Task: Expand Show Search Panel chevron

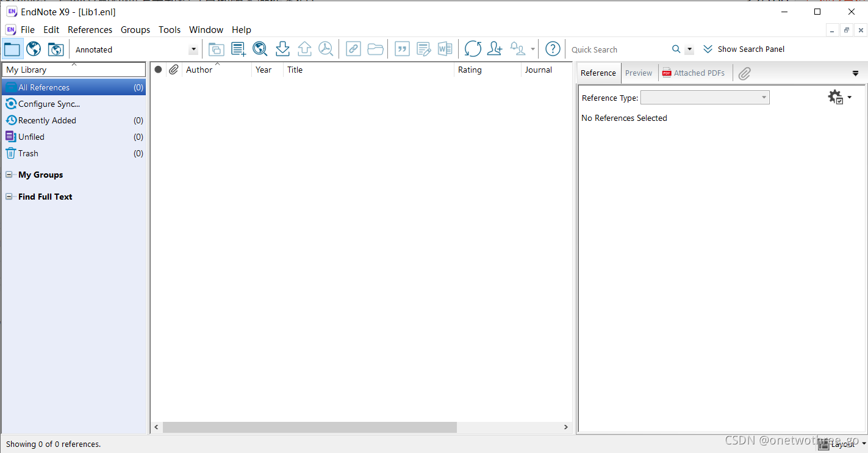Action: pos(708,49)
